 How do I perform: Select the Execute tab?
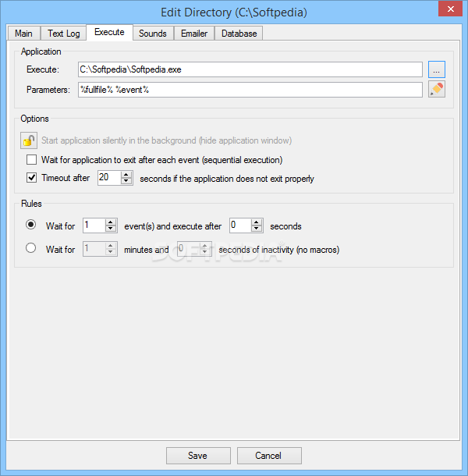click(x=109, y=32)
